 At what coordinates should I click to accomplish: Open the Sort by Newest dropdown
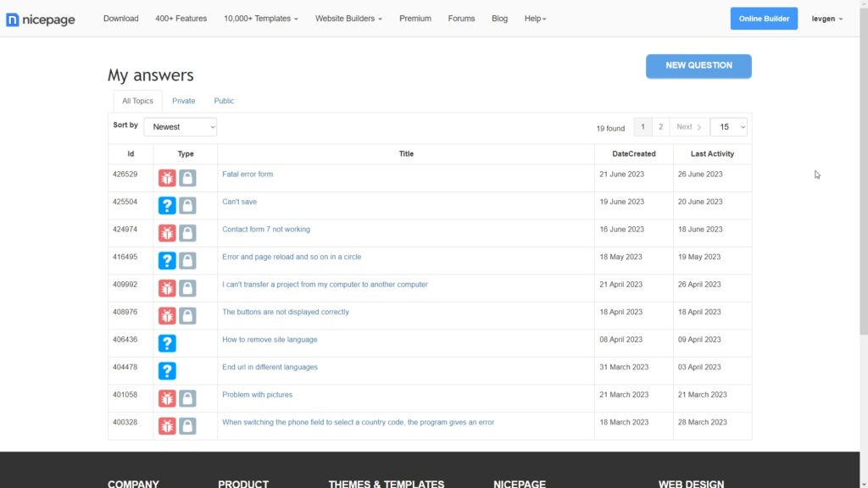pyautogui.click(x=181, y=127)
